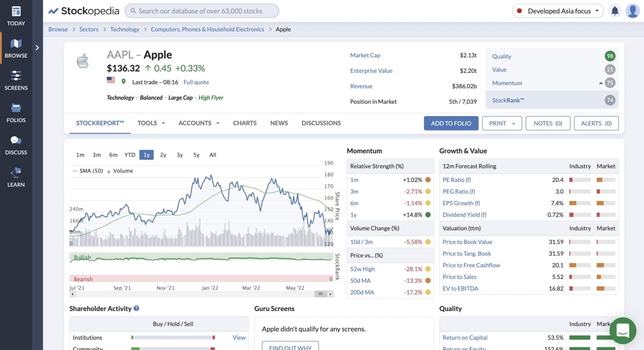Open the SCREENS sidebar icon
This screenshot has height=350, width=644.
coord(16,78)
